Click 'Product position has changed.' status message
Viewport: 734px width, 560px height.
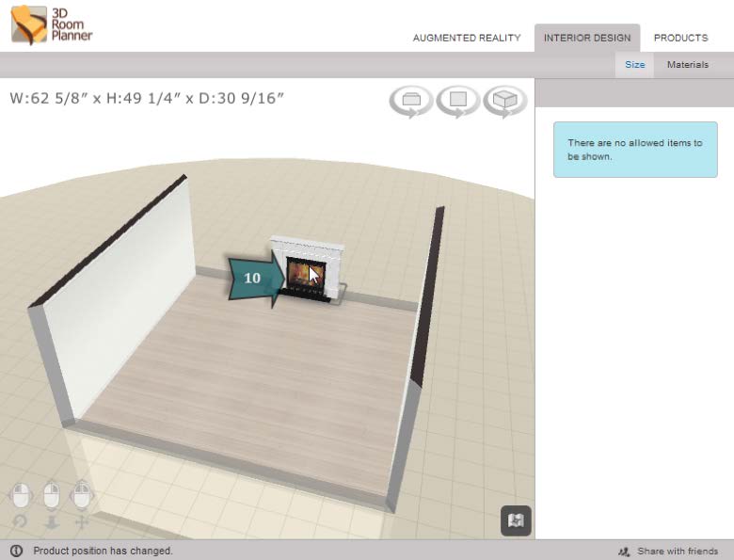coord(103,552)
